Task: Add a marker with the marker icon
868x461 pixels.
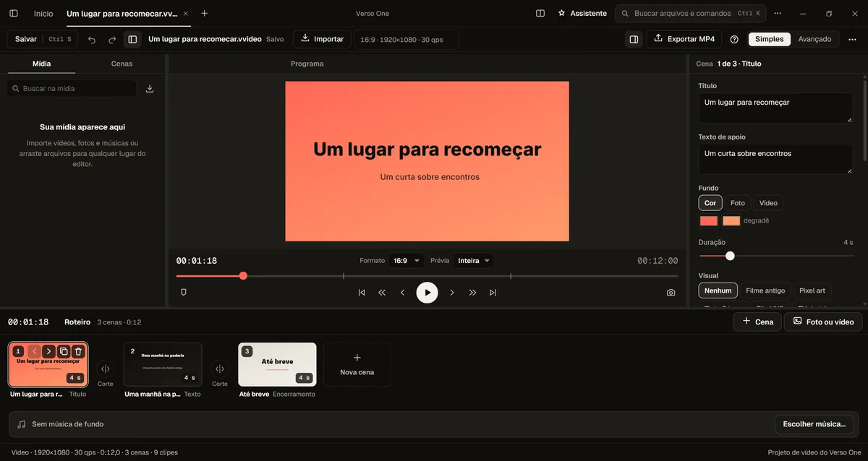Action: pos(183,293)
